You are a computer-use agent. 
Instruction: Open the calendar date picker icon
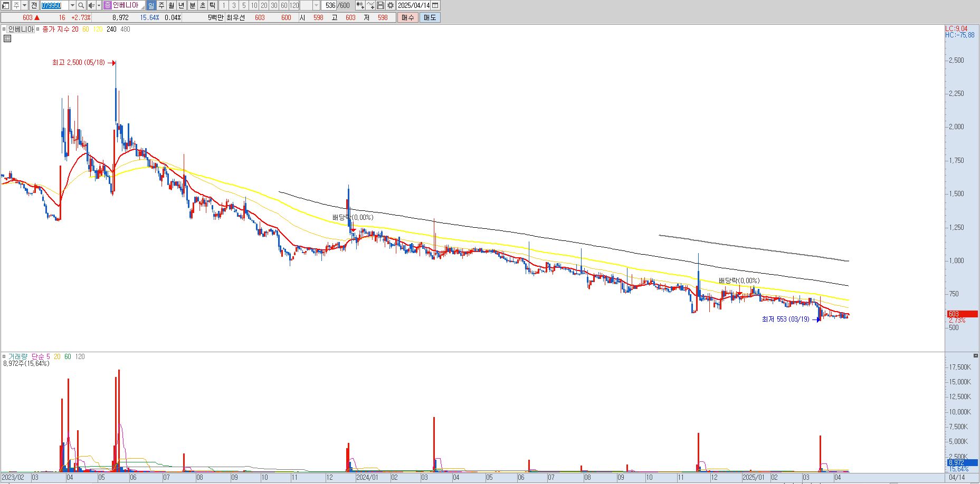(x=435, y=5)
